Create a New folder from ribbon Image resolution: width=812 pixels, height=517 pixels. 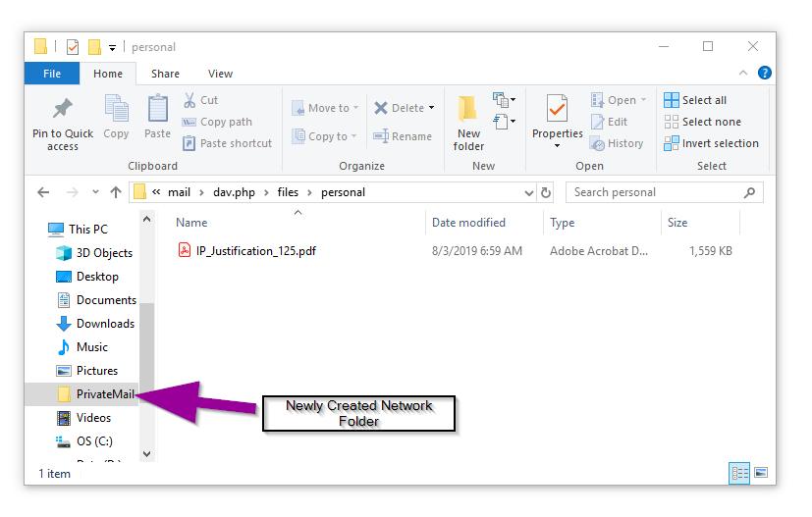[x=468, y=121]
